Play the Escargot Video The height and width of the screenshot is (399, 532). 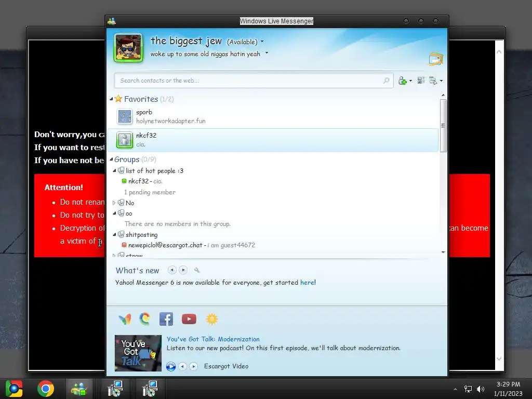pos(171,366)
